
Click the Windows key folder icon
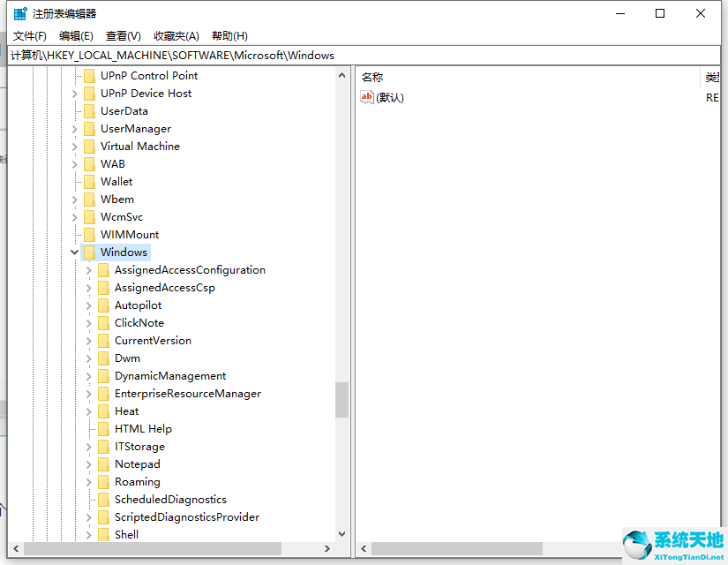[91, 252]
